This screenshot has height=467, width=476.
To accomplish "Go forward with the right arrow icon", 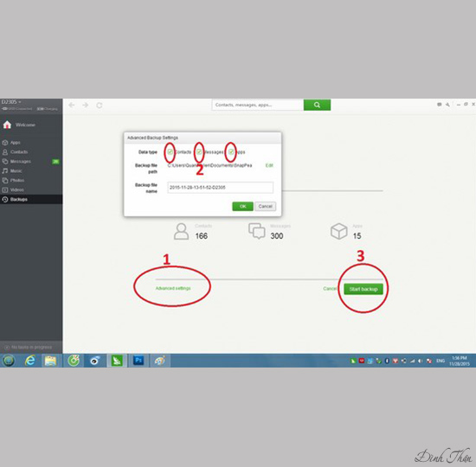I will click(86, 105).
